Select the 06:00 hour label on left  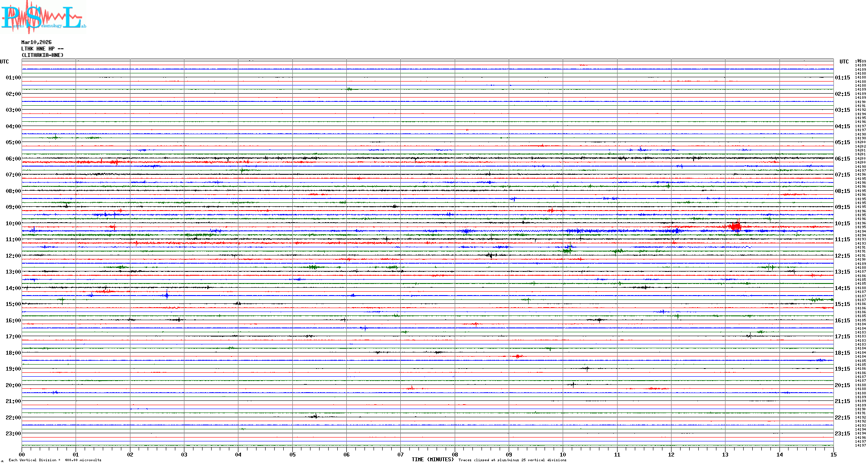13,159
